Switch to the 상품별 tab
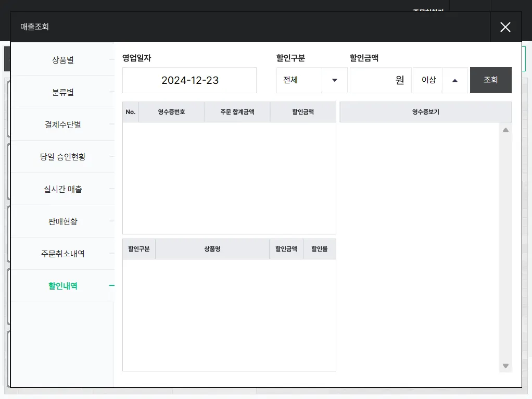 pyautogui.click(x=63, y=60)
